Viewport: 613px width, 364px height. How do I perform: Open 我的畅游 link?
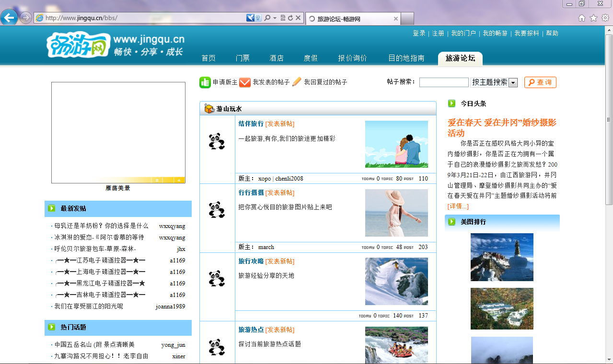tap(495, 33)
